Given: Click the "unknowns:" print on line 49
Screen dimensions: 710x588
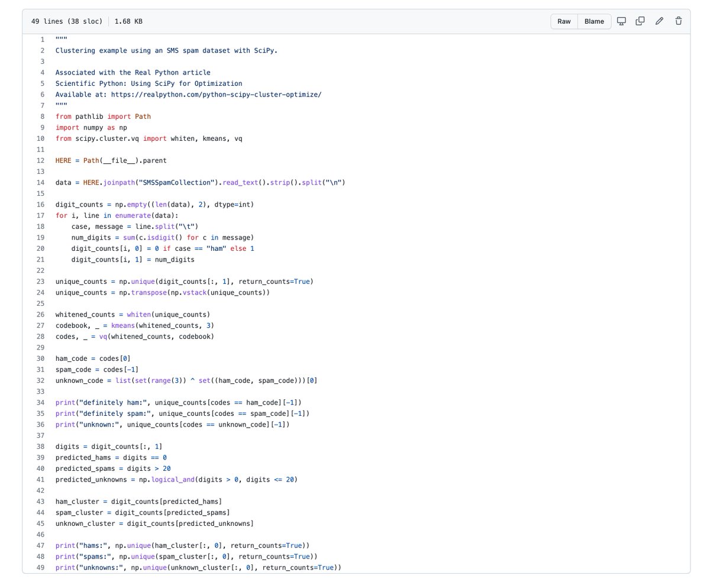Looking at the screenshot, I should (198, 567).
